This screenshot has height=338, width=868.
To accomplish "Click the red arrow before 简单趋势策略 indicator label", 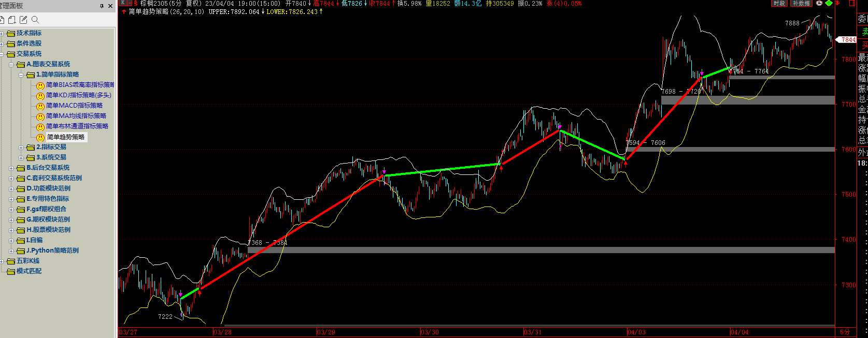I will tap(124, 11).
